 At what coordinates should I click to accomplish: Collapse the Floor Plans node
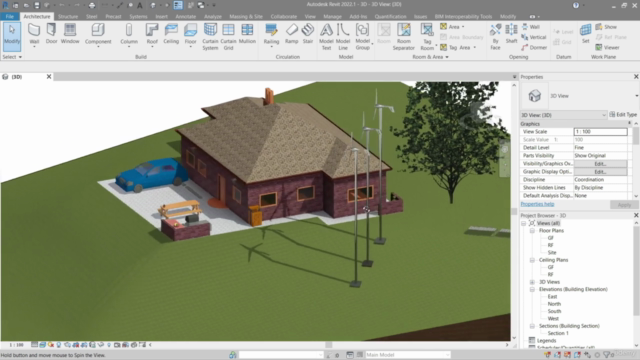click(532, 231)
